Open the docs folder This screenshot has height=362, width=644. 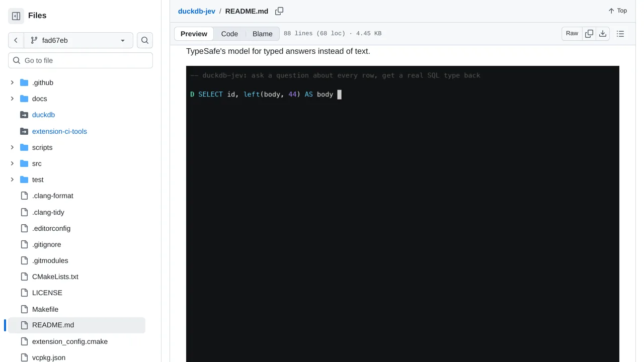(x=39, y=99)
